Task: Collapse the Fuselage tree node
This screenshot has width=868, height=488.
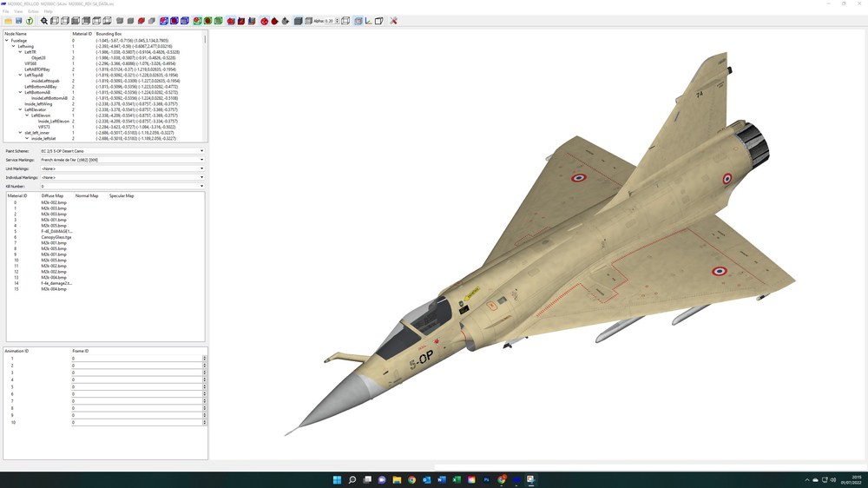Action: pos(7,41)
